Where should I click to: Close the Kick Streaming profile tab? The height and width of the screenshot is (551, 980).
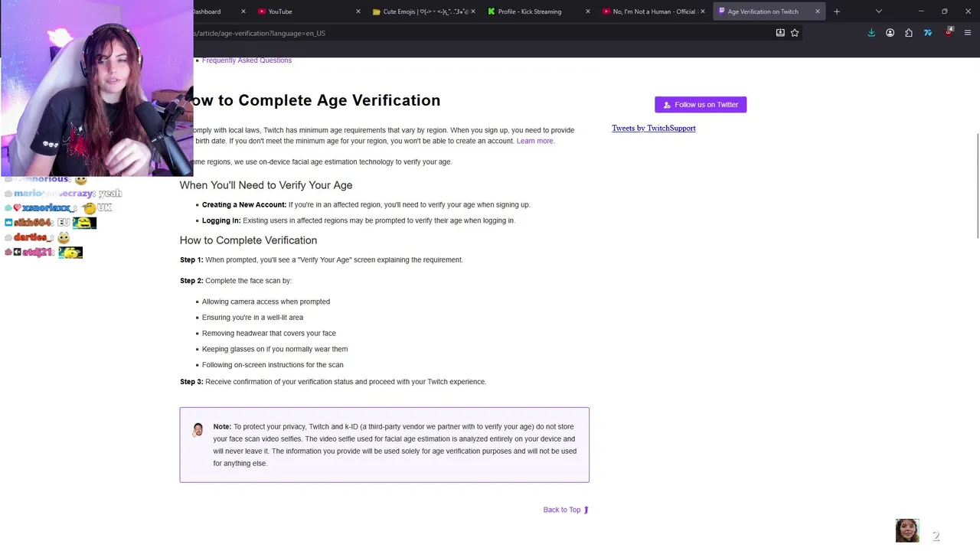point(588,11)
